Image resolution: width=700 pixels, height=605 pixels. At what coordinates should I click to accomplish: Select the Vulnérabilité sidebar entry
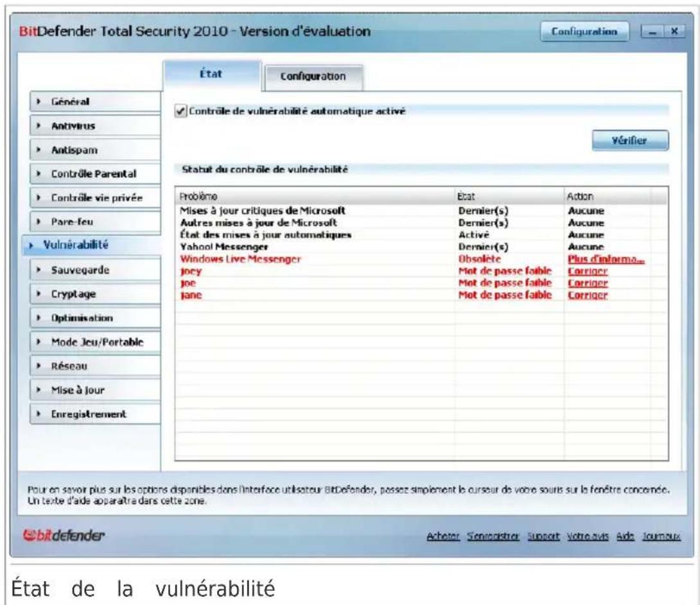92,245
